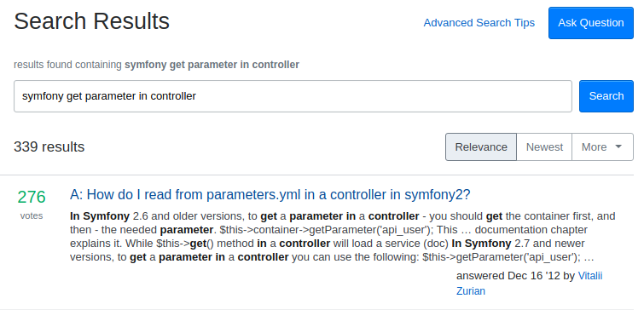Visit Vitalii Zurian's user profile

tap(530, 284)
